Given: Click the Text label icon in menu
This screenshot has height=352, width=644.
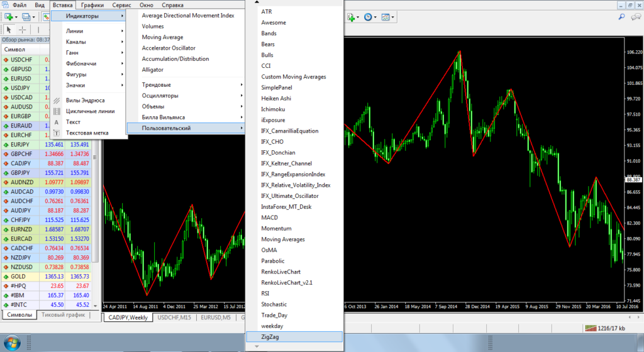Looking at the screenshot, I should 57,133.
